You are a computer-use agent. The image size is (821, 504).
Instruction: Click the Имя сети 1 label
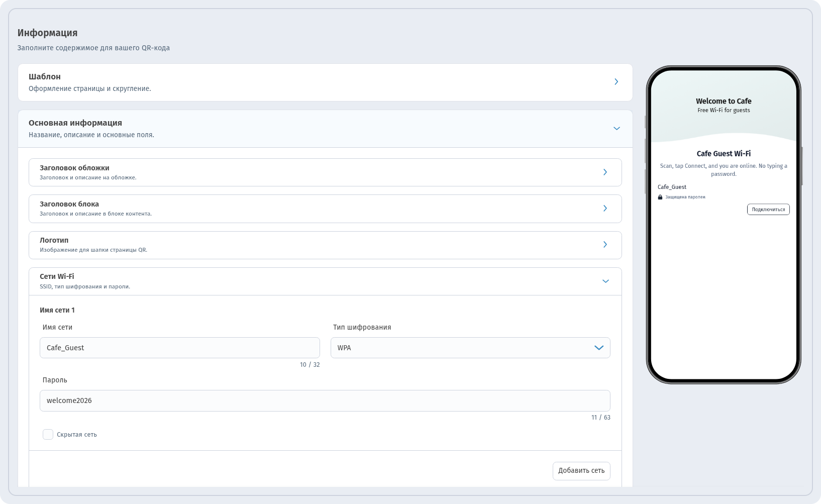(x=57, y=310)
